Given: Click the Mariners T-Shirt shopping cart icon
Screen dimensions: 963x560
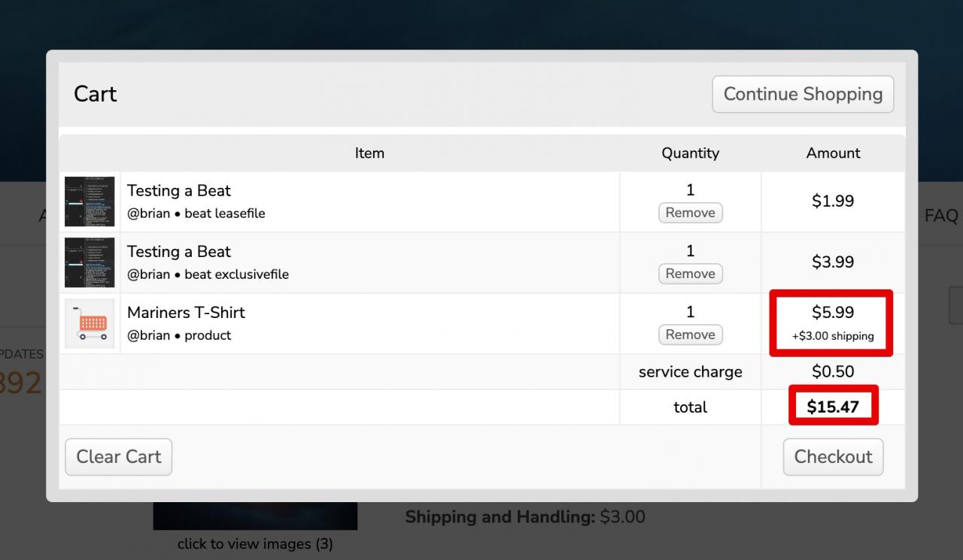Looking at the screenshot, I should click(90, 323).
